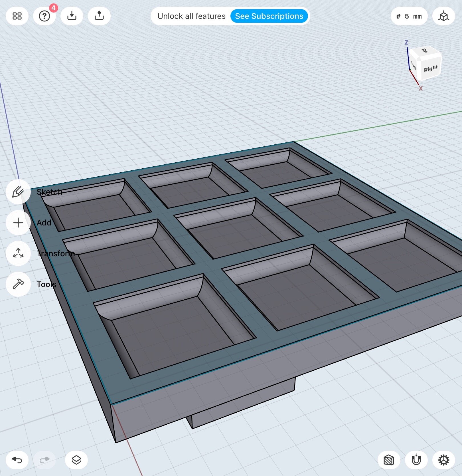Open the help button with badge 4
This screenshot has width=462, height=476.
click(x=44, y=16)
